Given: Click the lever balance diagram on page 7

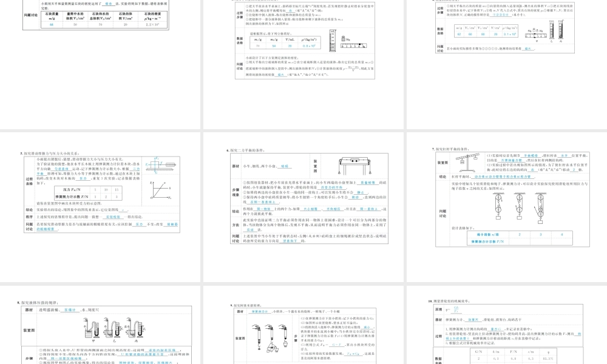Looking at the screenshot, I should (467, 163).
